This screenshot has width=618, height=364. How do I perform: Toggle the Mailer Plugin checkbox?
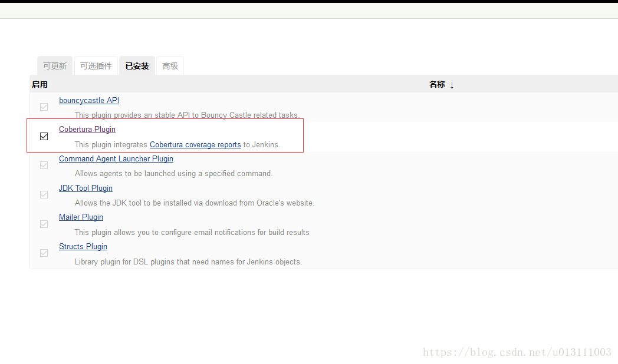(x=44, y=224)
